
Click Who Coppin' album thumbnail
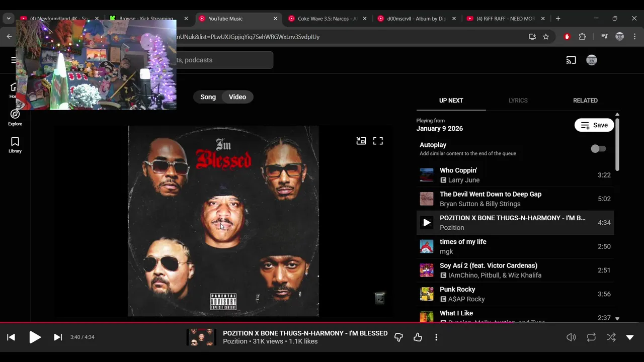(x=427, y=175)
